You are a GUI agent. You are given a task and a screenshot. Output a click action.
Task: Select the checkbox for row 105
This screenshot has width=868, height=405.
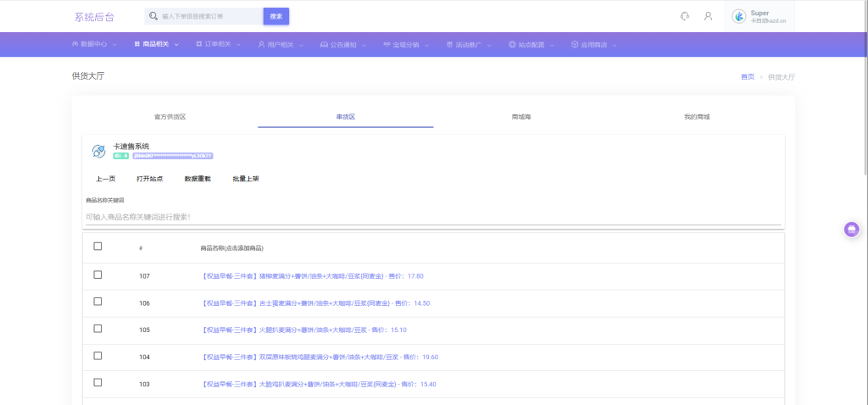click(x=97, y=329)
